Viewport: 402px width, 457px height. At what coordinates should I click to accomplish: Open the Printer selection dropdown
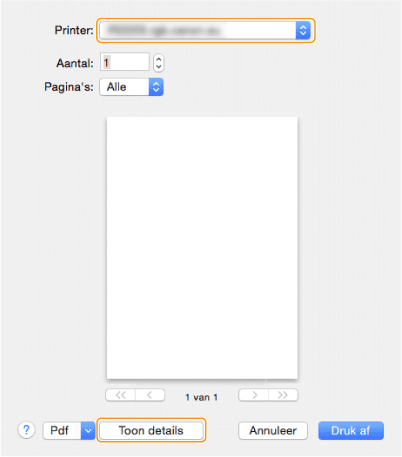click(x=205, y=30)
